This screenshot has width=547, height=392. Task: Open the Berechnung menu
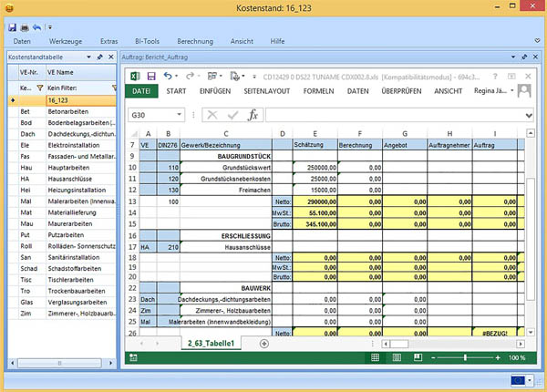[x=195, y=41]
